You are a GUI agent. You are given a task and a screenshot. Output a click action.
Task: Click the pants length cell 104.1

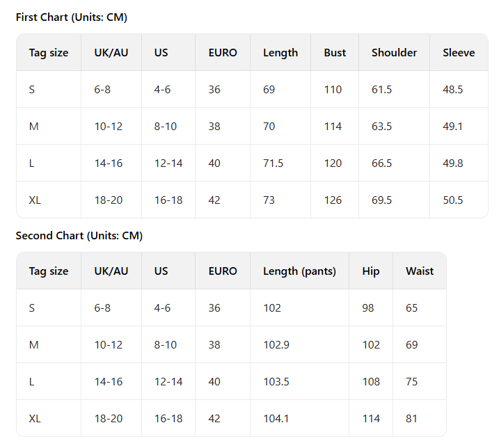point(275,419)
